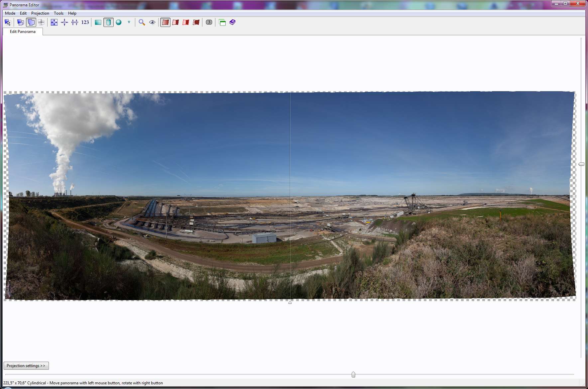Open the Projection menu

pyautogui.click(x=40, y=13)
